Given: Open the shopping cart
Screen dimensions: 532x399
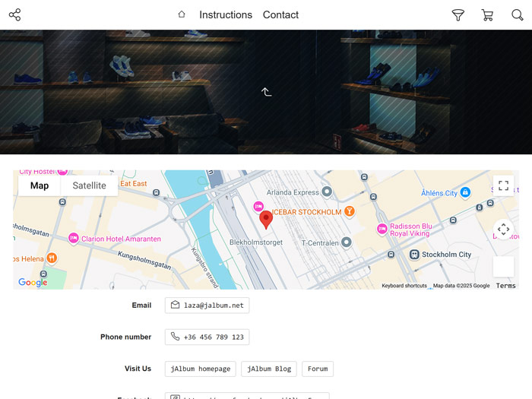Looking at the screenshot, I should 487,14.
